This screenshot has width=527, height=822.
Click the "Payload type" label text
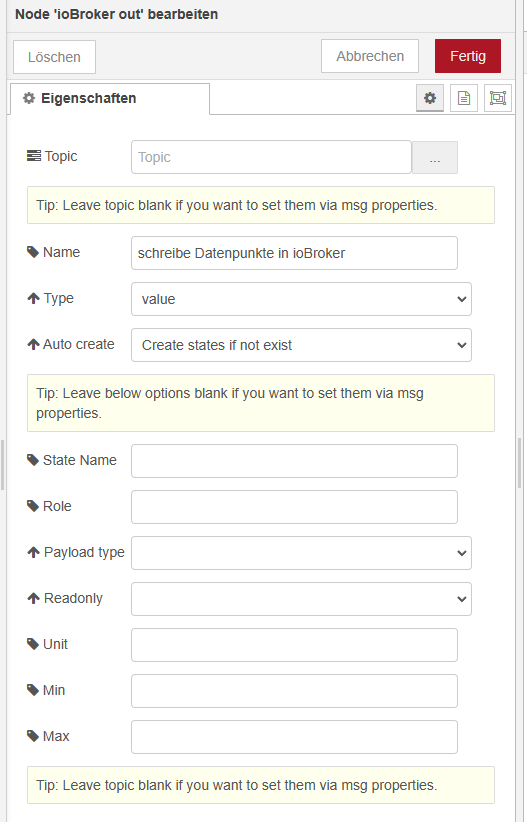click(x=84, y=553)
